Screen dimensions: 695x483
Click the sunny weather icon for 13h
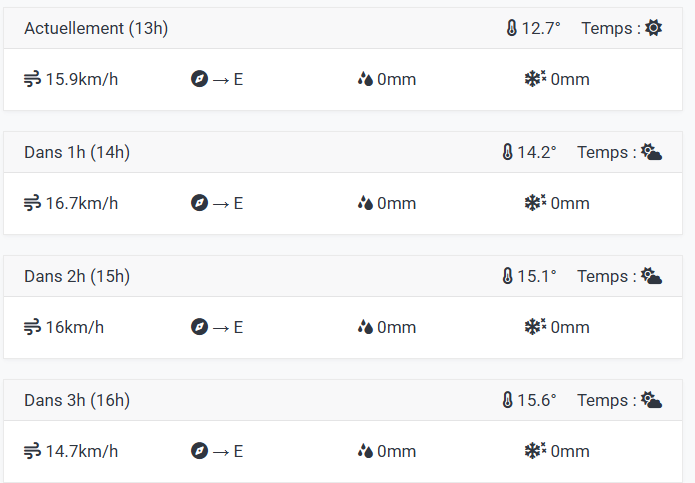[653, 28]
